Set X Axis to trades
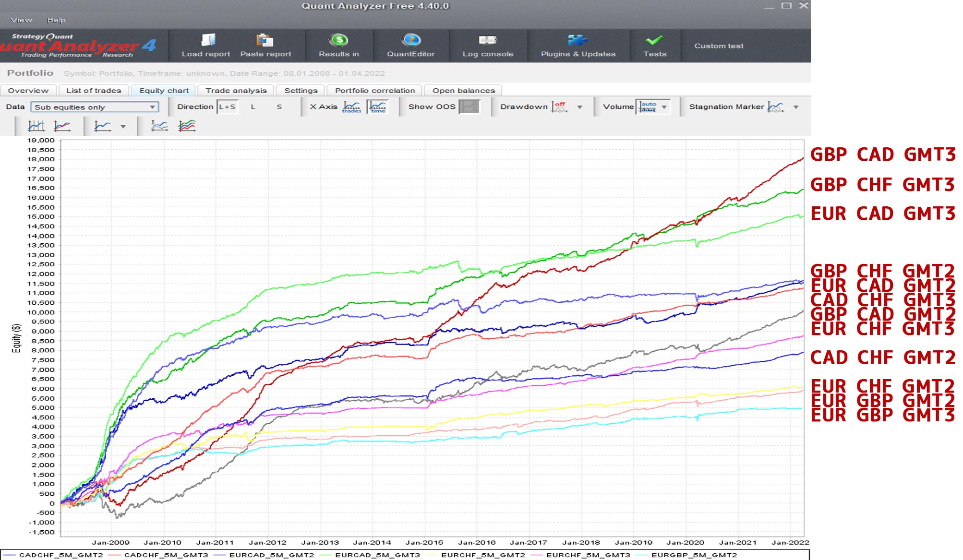The height and width of the screenshot is (560, 963). click(x=352, y=107)
